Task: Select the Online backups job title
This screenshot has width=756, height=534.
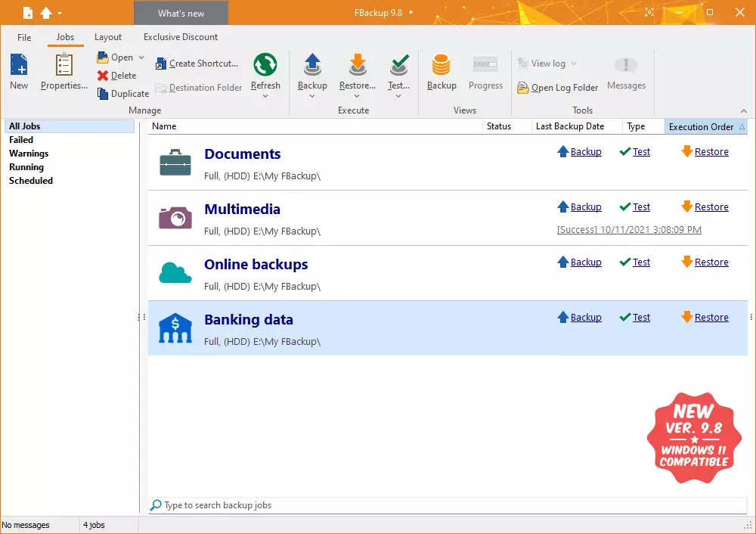Action: point(256,264)
